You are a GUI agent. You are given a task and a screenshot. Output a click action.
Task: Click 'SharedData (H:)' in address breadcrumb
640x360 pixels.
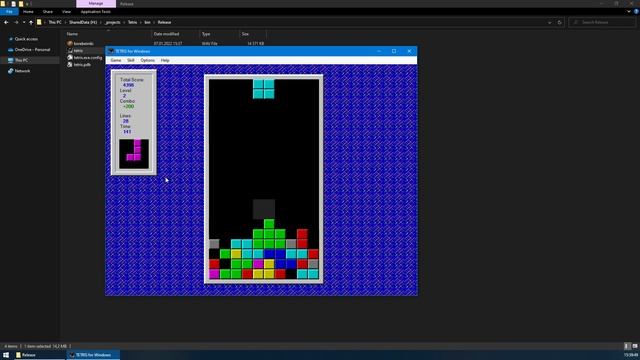83,22
